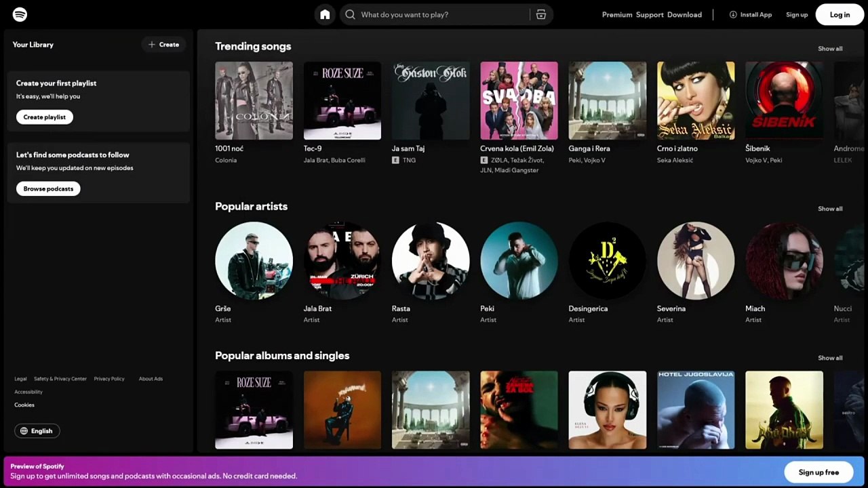Click the 'Popular artists' heading
The image size is (868, 488).
point(251,206)
